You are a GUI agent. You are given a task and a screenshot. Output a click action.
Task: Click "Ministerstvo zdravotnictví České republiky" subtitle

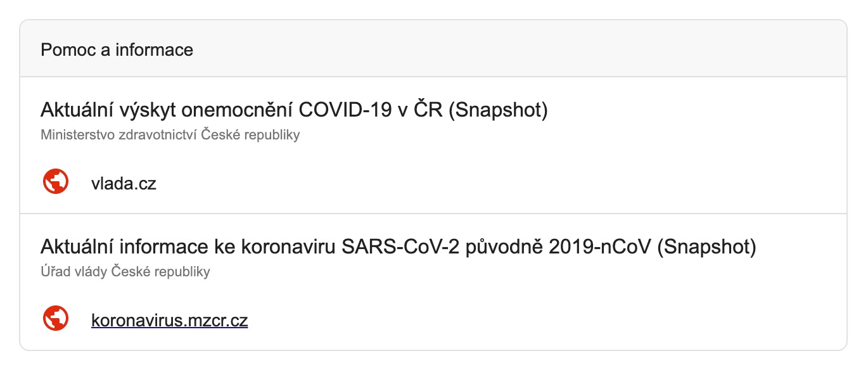[170, 135]
